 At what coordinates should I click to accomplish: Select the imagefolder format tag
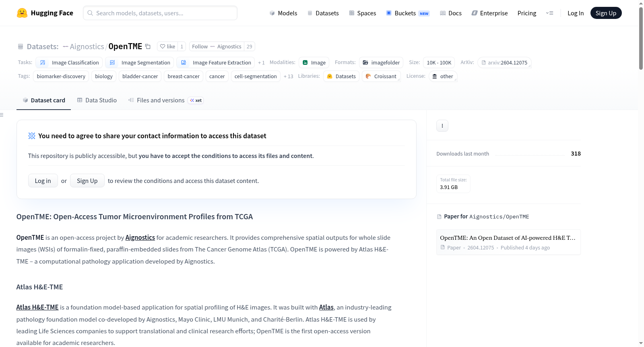point(381,62)
